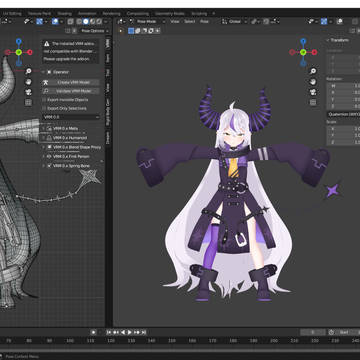Toggle overlays in left viewport header
The height and width of the screenshot is (360, 360).
click(x=55, y=21)
